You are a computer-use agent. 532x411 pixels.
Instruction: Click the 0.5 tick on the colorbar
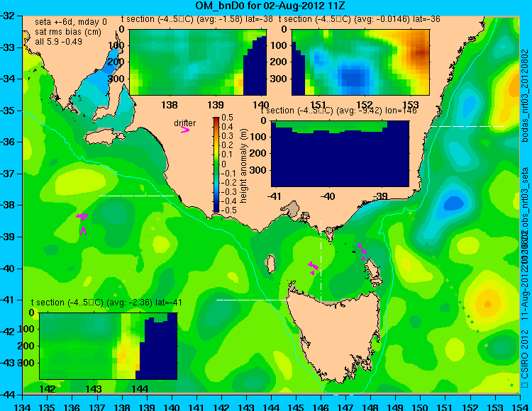[x=227, y=118]
